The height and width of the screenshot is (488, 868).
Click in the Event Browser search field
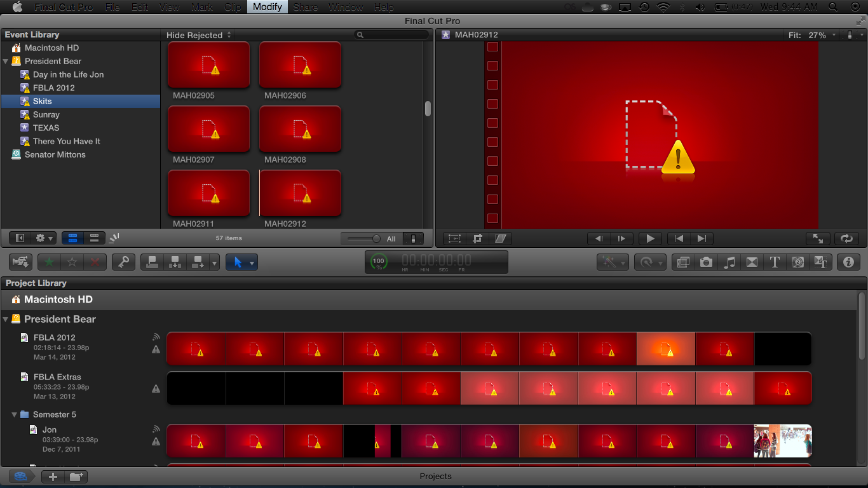[391, 36]
